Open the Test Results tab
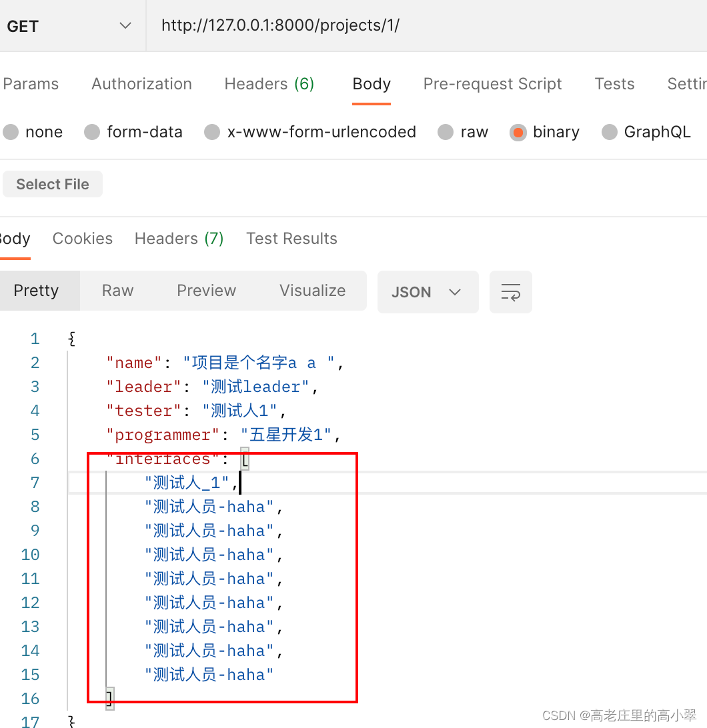Viewport: 707px width, 728px height. click(x=291, y=238)
